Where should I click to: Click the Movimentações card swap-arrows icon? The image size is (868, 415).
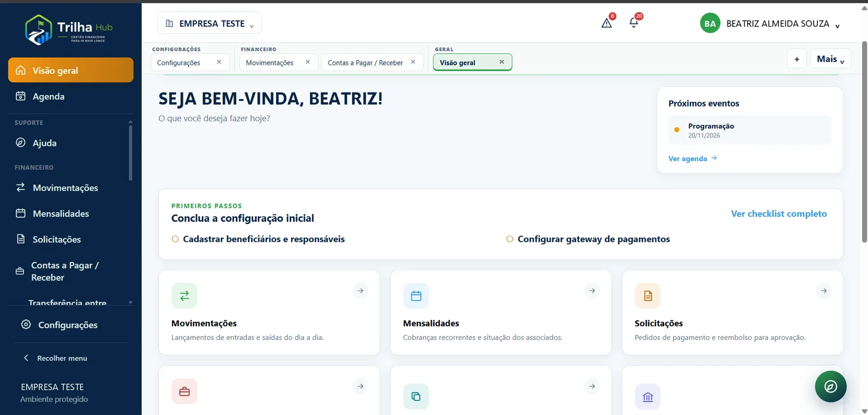185,296
